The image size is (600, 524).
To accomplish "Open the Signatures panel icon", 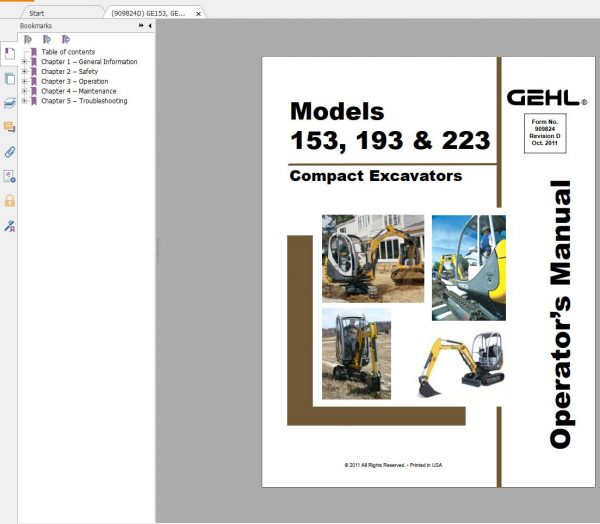I will (x=10, y=176).
